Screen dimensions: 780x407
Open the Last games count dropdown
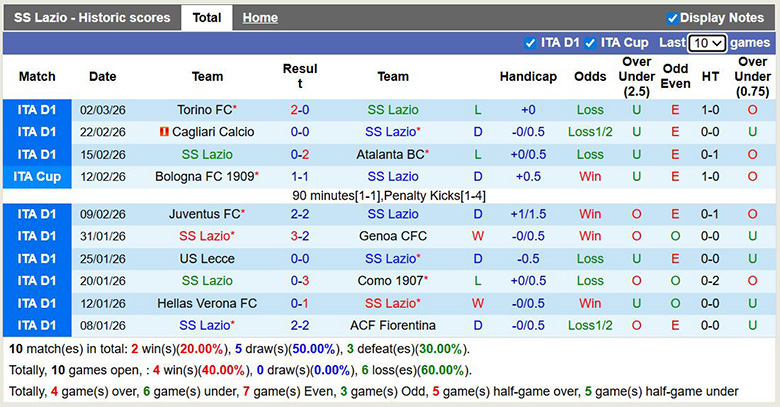707,43
